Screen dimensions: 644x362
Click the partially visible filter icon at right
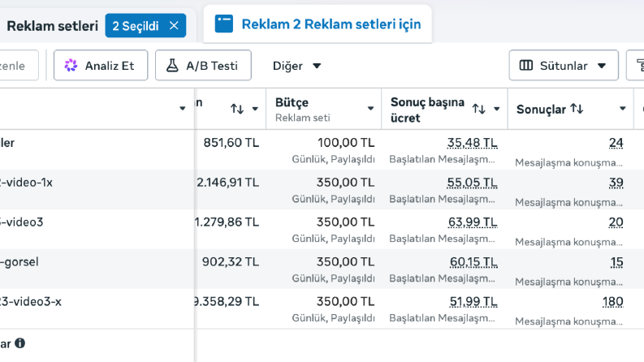click(x=639, y=65)
